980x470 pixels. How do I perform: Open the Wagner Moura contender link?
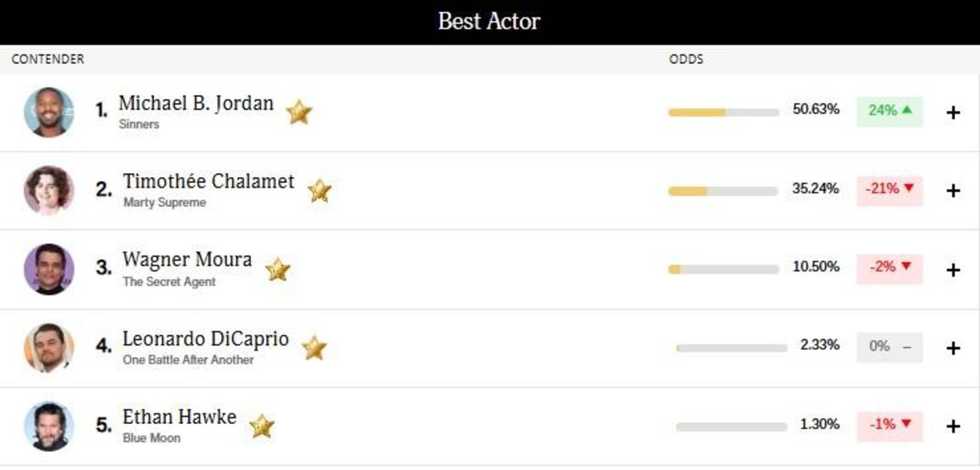187,260
